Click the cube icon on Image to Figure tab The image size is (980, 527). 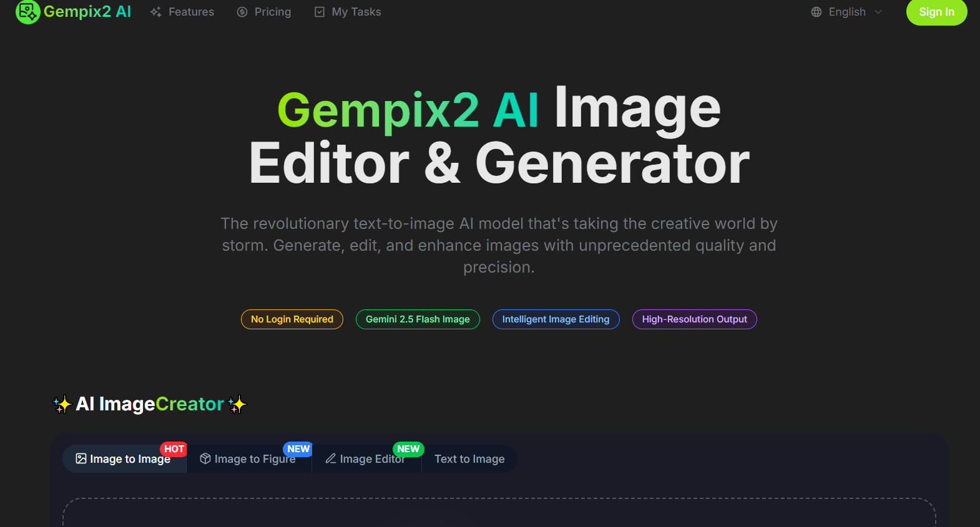(205, 459)
